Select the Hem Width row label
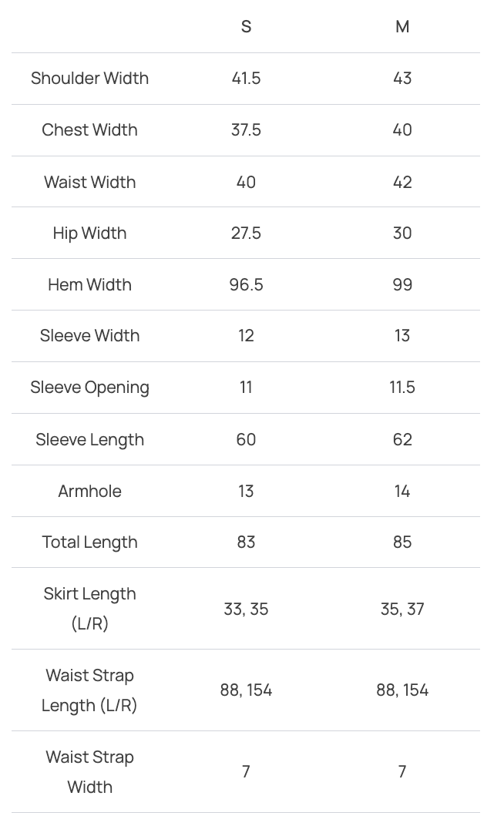 pos(89,284)
